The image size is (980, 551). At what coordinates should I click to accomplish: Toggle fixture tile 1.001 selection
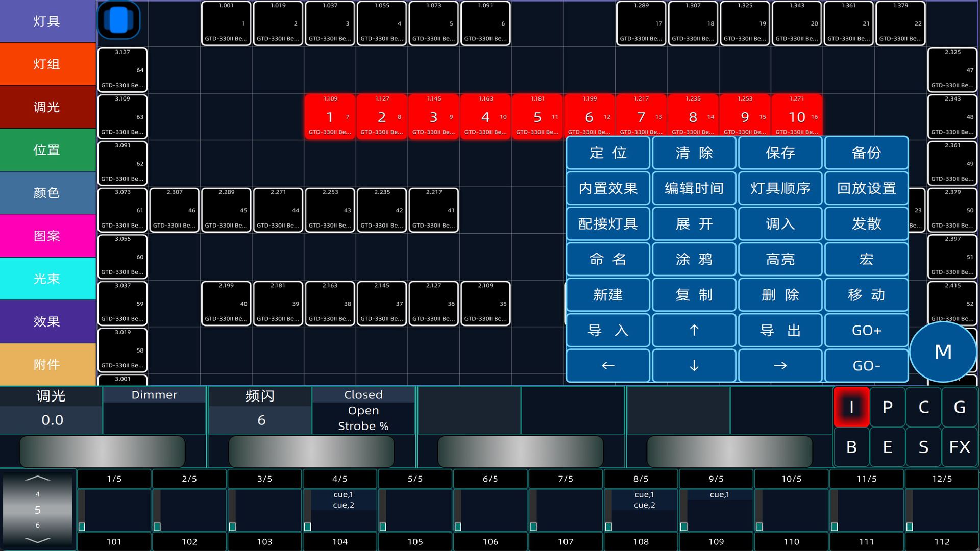tap(226, 23)
